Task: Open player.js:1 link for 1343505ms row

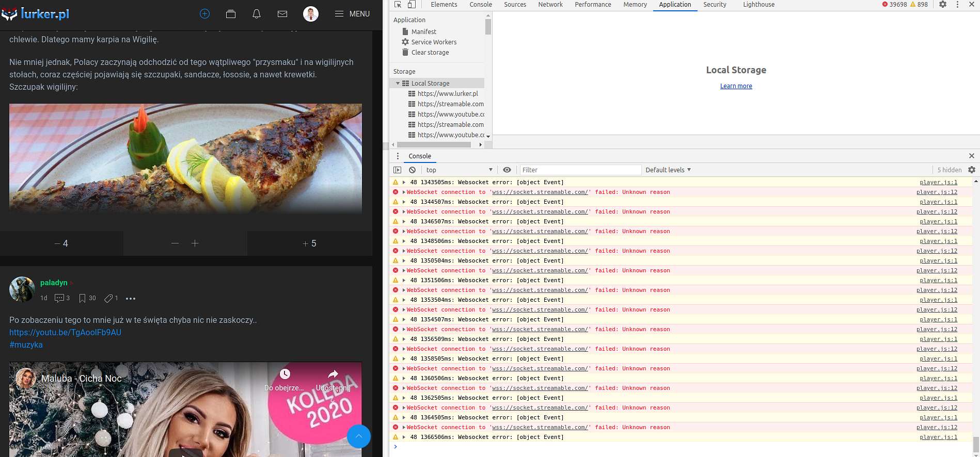Action: click(x=938, y=182)
